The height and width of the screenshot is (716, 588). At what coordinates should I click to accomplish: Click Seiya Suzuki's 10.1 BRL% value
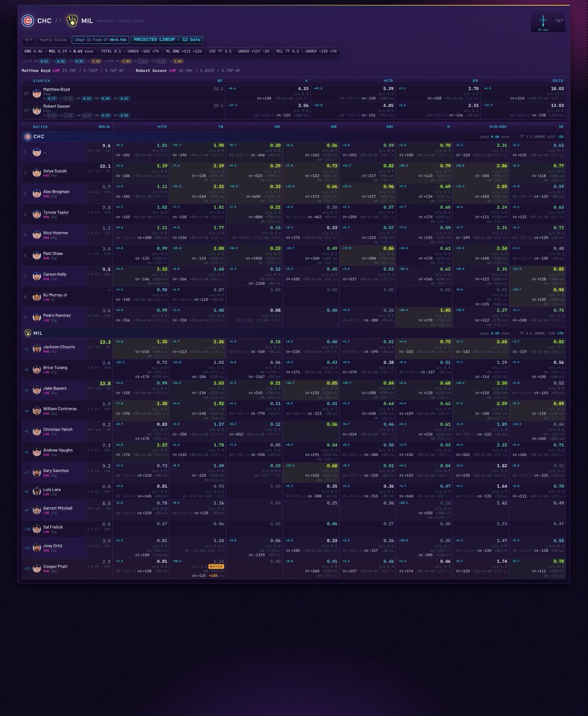[105, 166]
